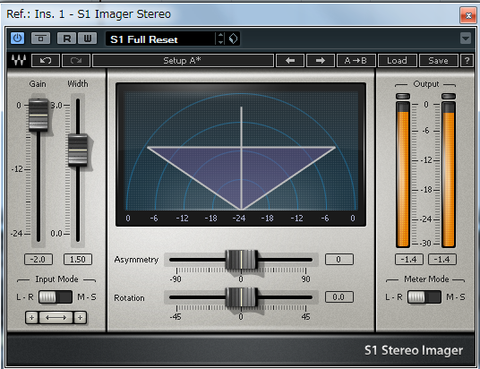Click the Rotation label

click(x=129, y=298)
